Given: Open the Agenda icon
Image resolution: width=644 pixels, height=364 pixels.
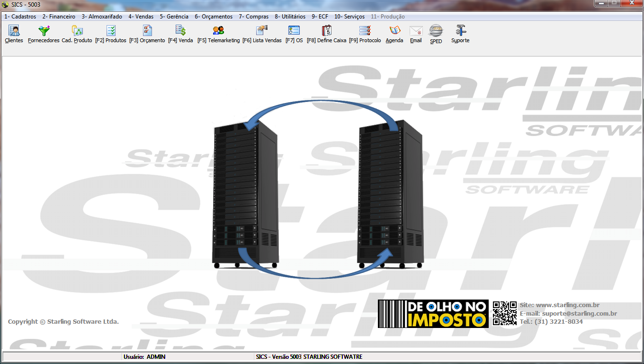Looking at the screenshot, I should [x=394, y=31].
